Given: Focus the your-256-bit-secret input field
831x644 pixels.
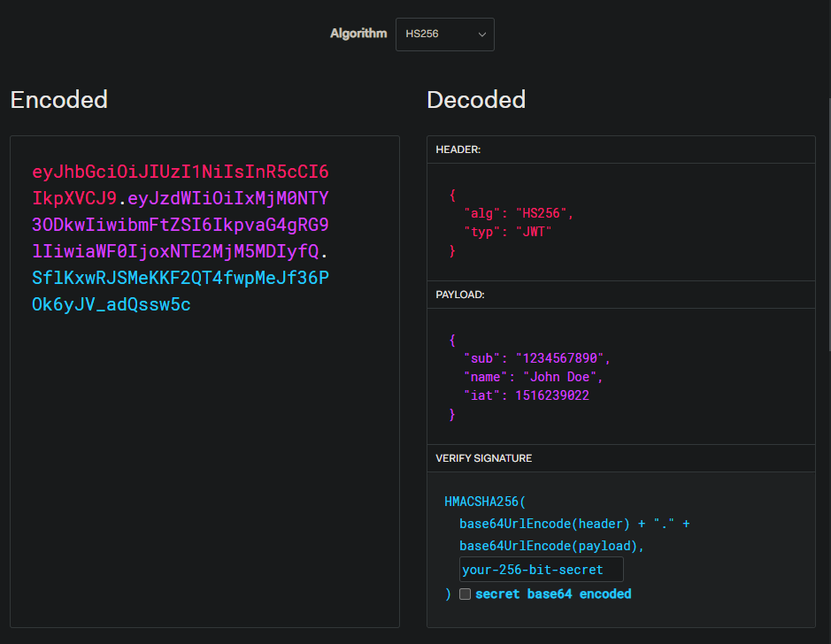Looking at the screenshot, I should tap(541, 570).
